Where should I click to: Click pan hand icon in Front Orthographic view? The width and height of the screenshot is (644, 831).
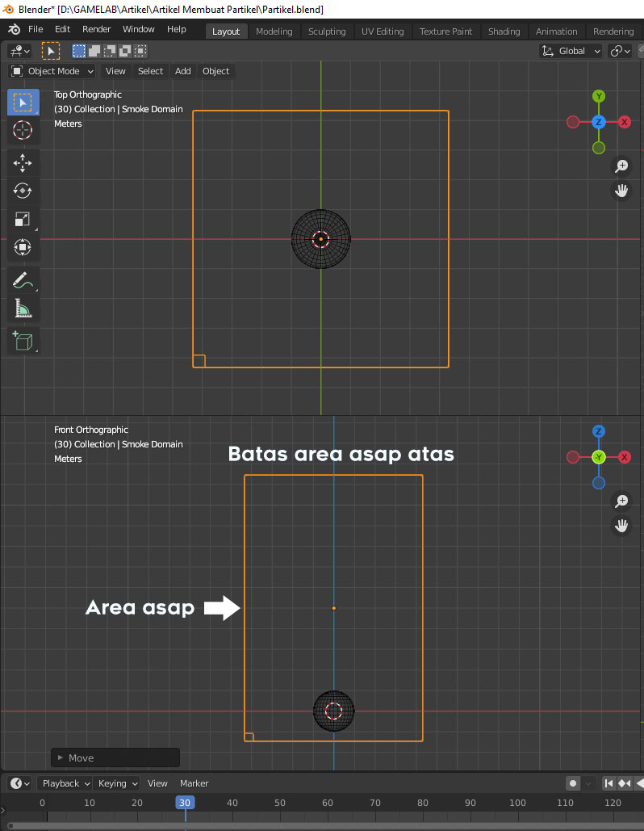(x=621, y=526)
